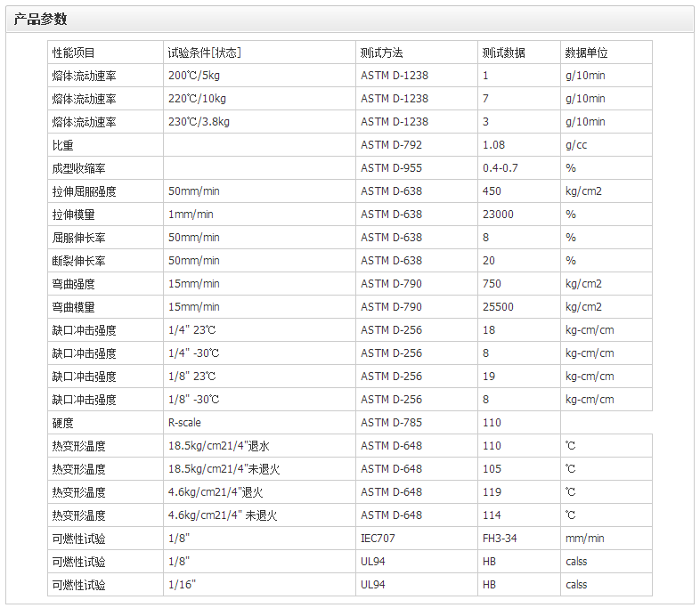Select the 弯曲强度 property cell
Screen dimensions: 700x608
(x=105, y=284)
